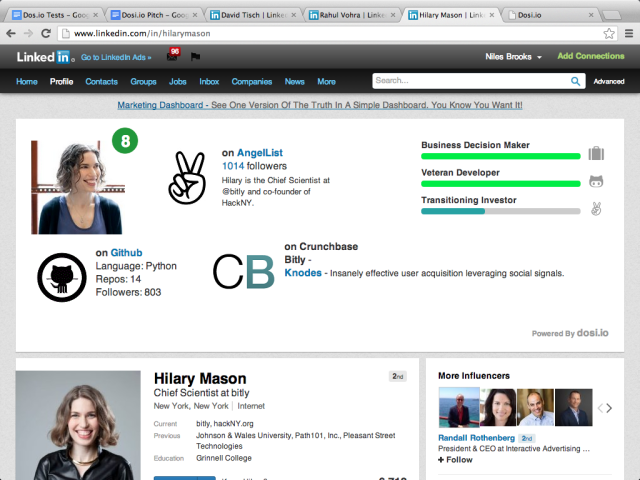Switch to the Dosi.io tab
This screenshot has height=480, width=640.
[549, 15]
